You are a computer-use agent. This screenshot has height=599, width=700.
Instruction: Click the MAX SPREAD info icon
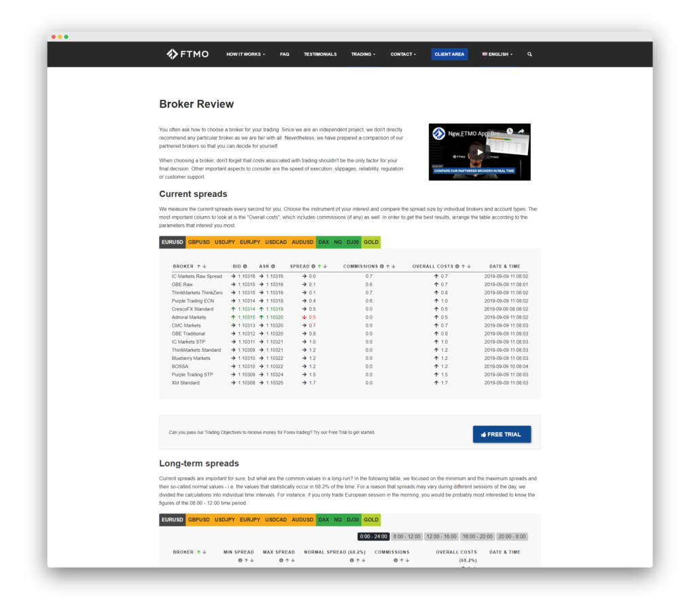tap(281, 560)
